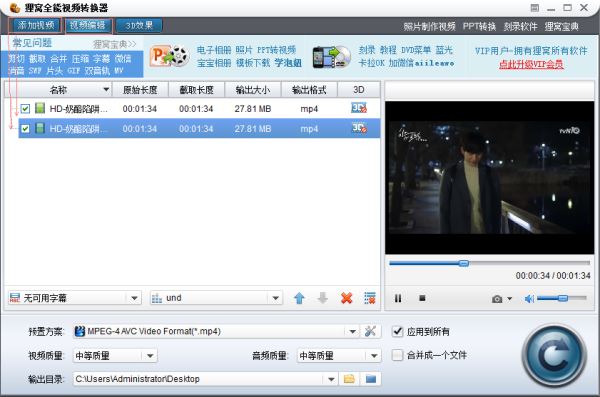Click the video preview area

[489, 177]
